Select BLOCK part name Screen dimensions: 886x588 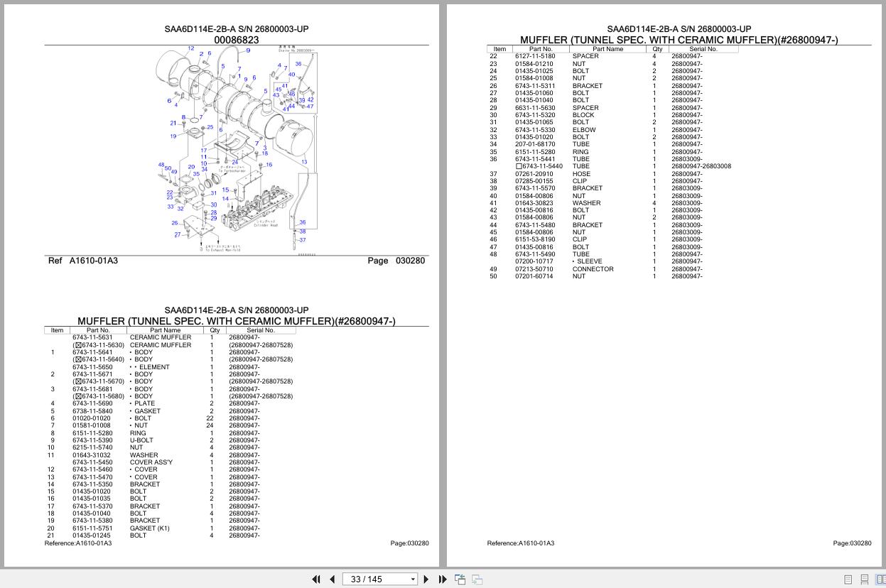click(x=583, y=115)
